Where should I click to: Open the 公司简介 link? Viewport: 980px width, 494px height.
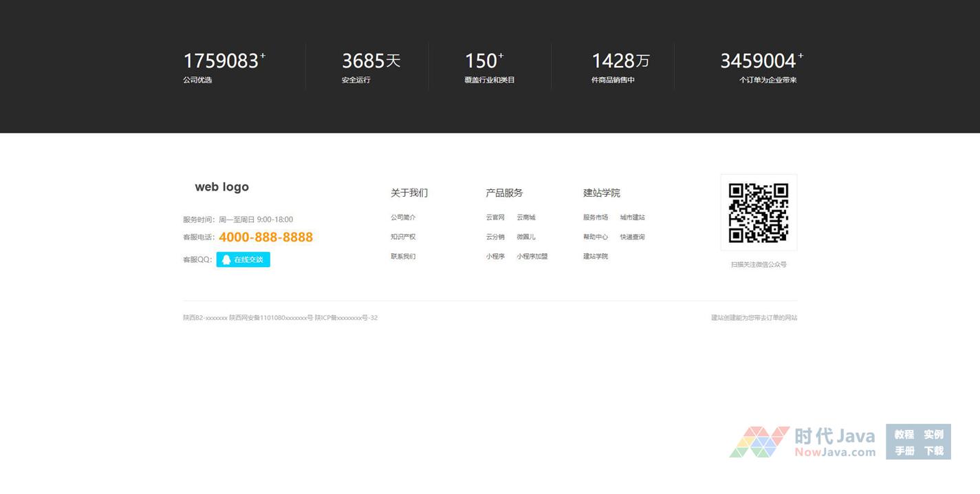403,217
